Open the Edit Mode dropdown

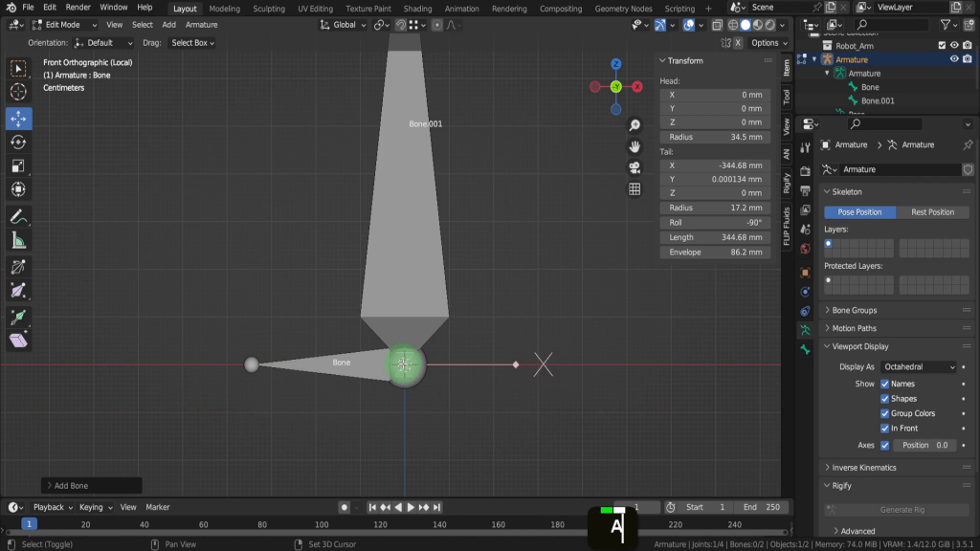[62, 25]
